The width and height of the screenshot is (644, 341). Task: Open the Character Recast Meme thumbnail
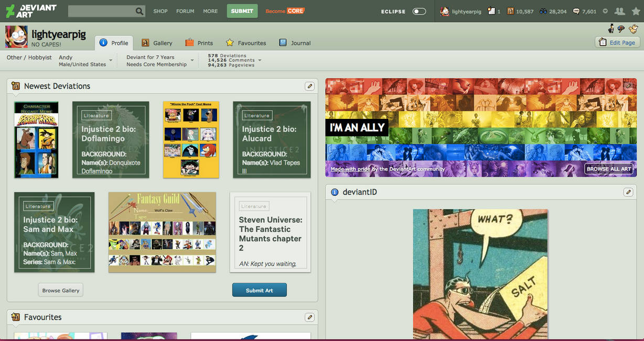click(x=36, y=140)
